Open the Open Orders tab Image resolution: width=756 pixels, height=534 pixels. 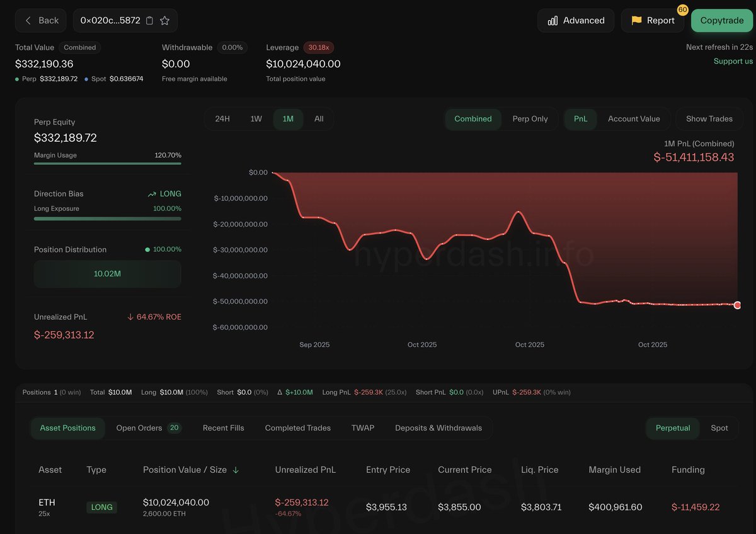[x=149, y=428]
